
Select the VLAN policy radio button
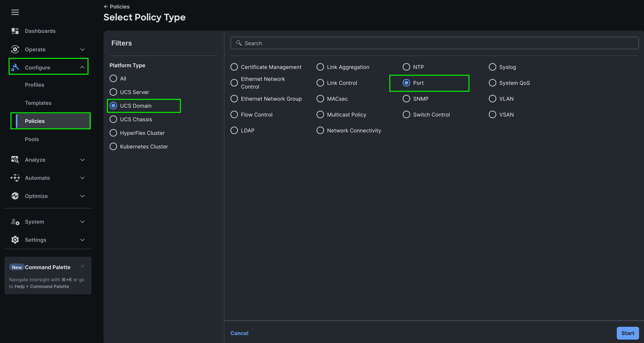tap(492, 99)
